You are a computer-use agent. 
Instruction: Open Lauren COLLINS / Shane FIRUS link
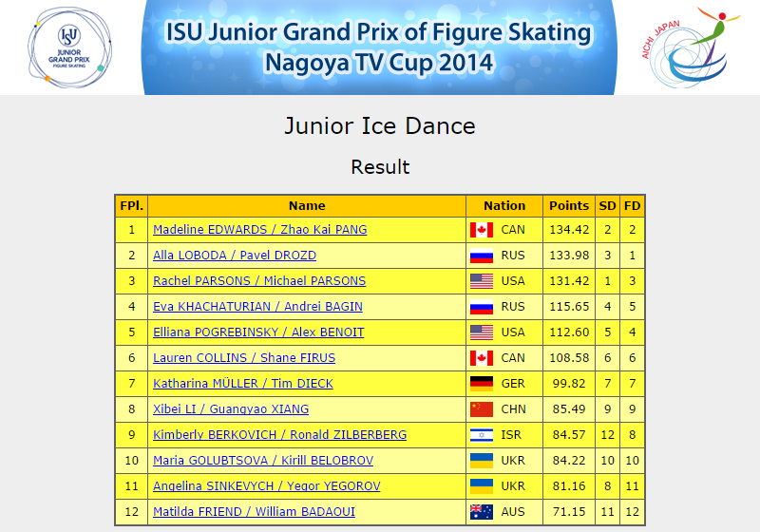tap(244, 358)
